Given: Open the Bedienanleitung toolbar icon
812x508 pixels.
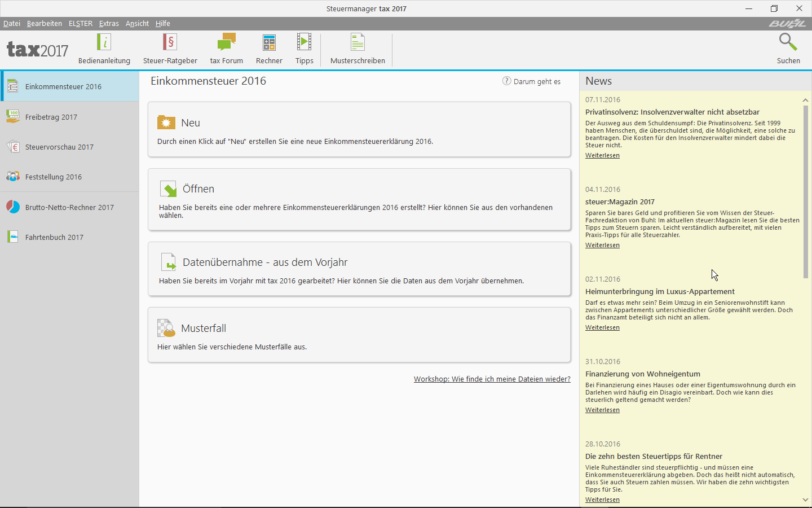Looking at the screenshot, I should tap(104, 42).
